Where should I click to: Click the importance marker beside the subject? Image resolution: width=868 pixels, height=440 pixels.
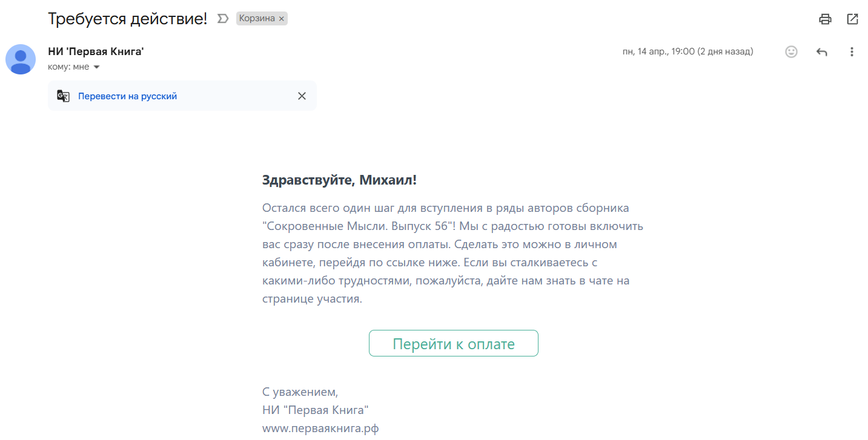coord(223,19)
